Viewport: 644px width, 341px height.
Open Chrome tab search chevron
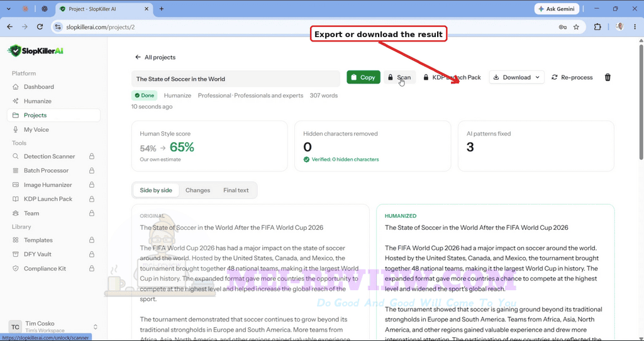(8, 9)
